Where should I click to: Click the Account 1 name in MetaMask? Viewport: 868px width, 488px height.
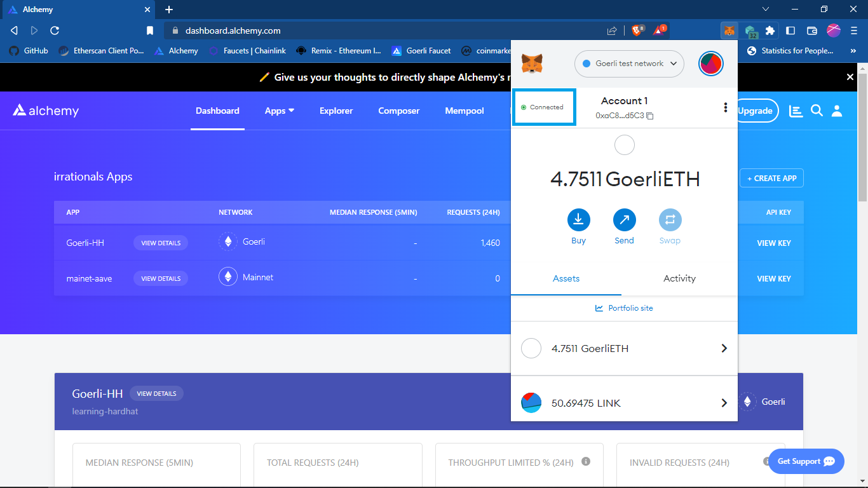click(x=624, y=100)
